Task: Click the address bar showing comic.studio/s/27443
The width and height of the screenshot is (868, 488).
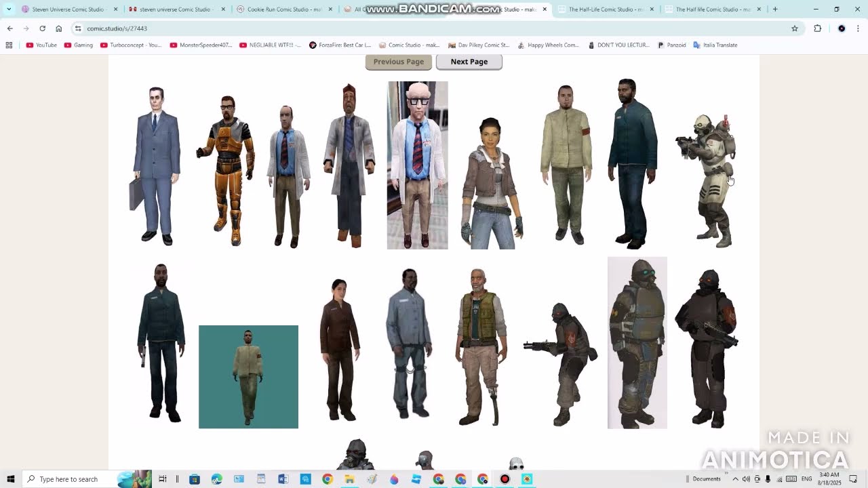Action: tap(434, 28)
